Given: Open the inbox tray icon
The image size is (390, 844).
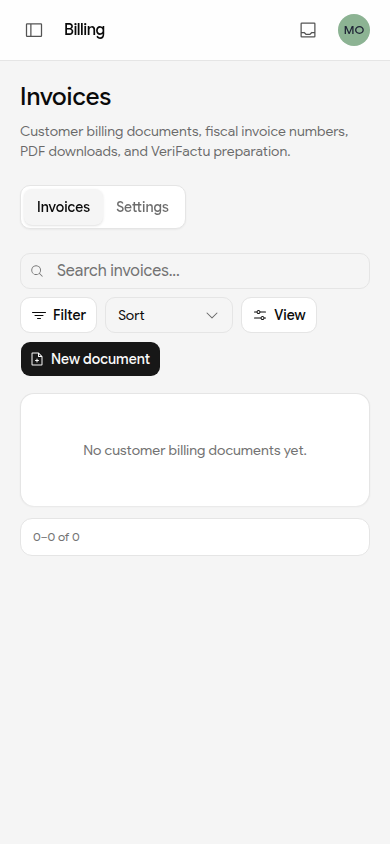Looking at the screenshot, I should [308, 30].
